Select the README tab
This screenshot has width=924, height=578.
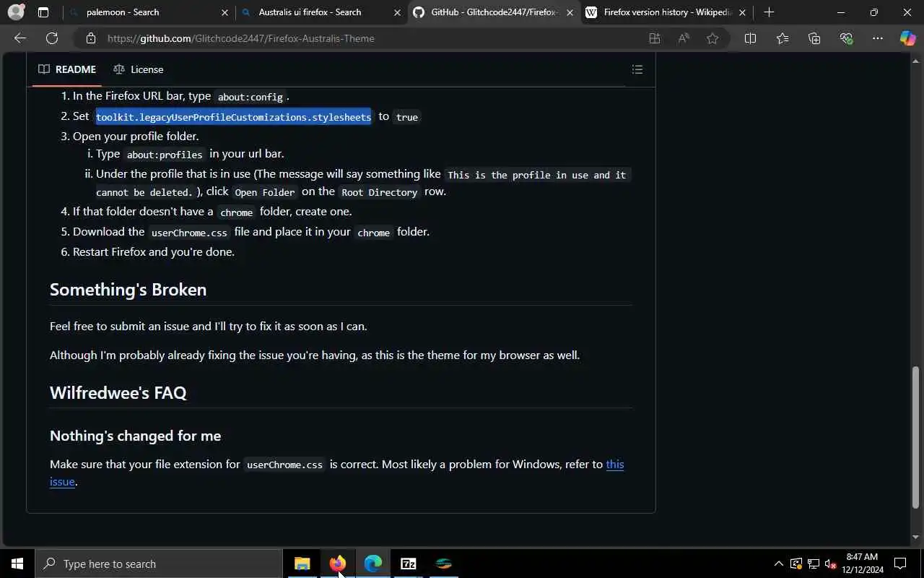67,69
